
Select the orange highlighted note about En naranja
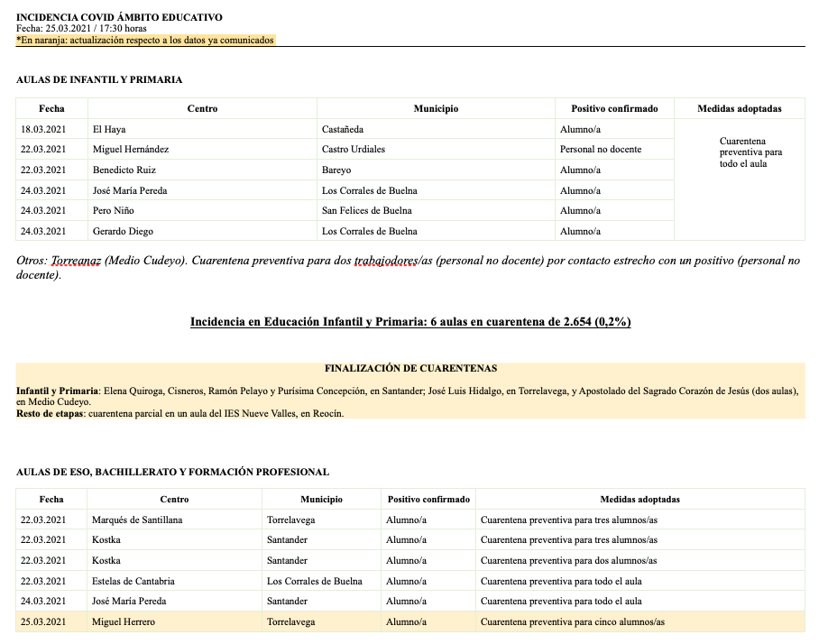click(x=145, y=40)
